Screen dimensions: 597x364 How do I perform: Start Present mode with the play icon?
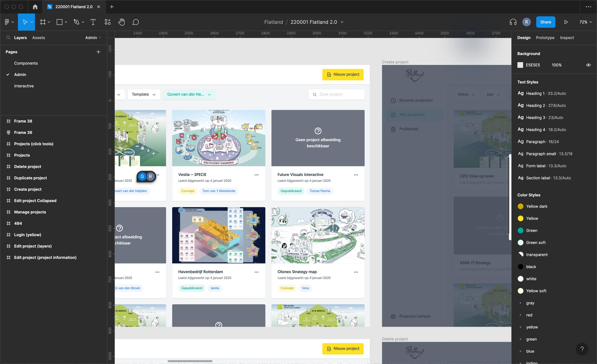point(566,22)
